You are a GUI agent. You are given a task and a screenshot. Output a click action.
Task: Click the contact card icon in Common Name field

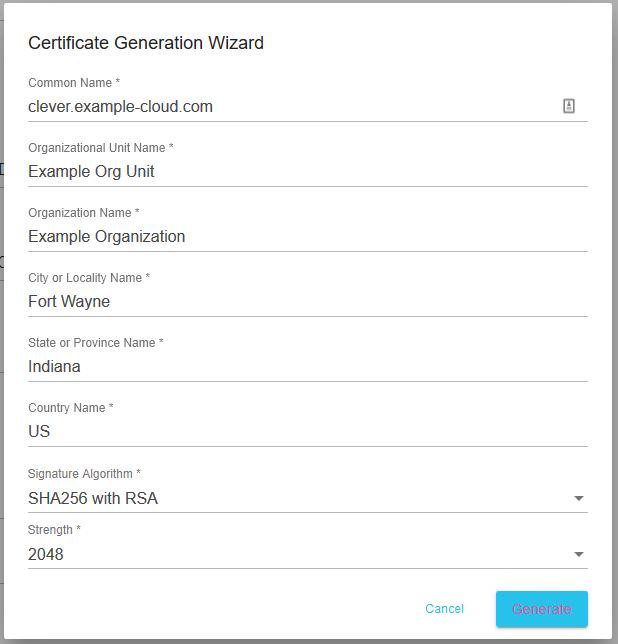[x=568, y=106]
